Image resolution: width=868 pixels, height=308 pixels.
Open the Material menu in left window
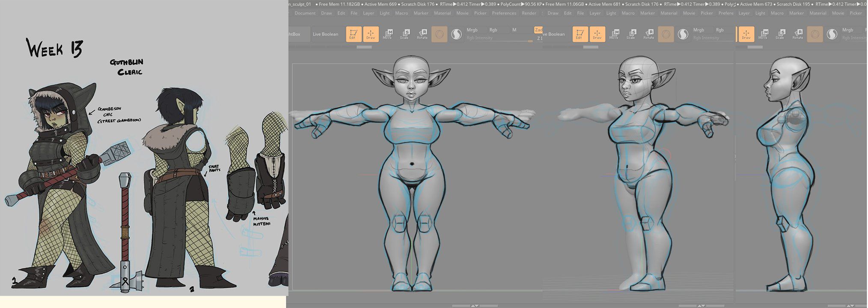(443, 13)
